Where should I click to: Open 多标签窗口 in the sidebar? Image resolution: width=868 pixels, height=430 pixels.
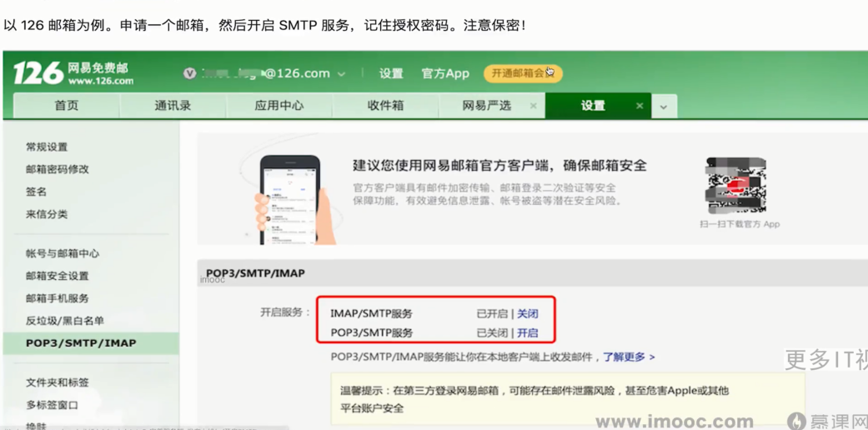52,405
